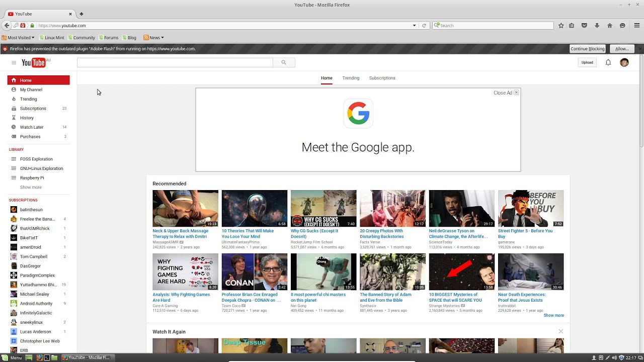Open the Pocket icon in toolbar
This screenshot has height=362, width=644.
pyautogui.click(x=584, y=26)
